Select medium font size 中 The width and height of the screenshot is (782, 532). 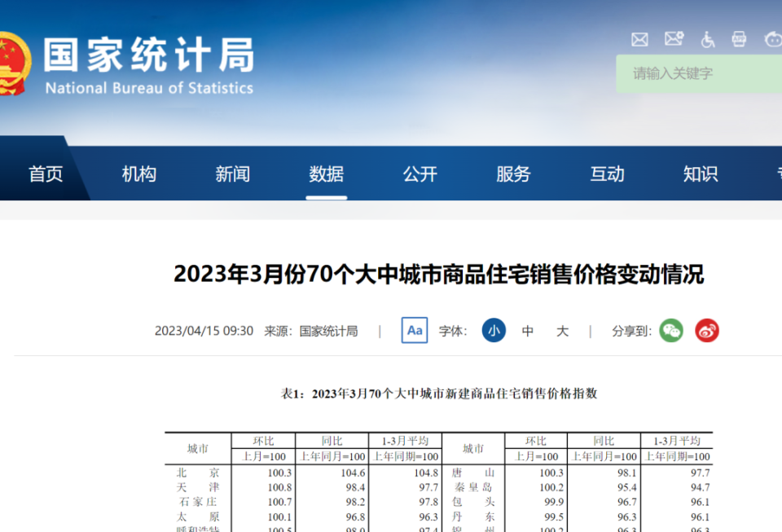528,331
